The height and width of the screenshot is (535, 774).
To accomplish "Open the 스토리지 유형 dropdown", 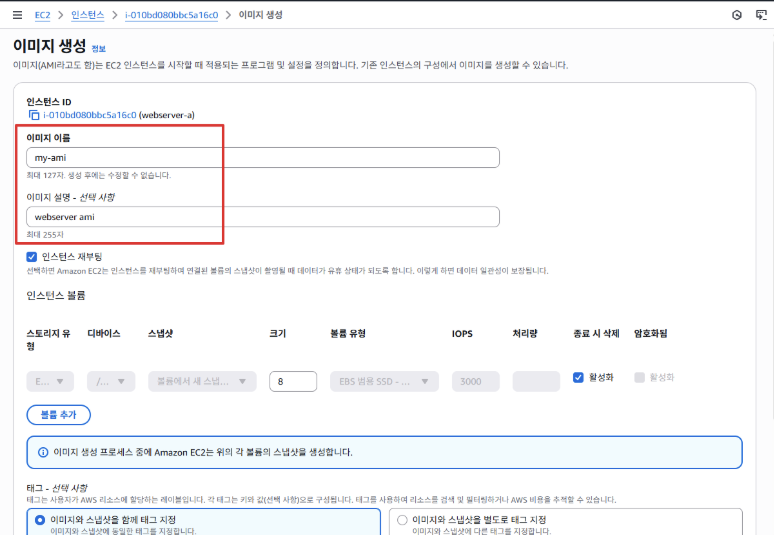I will (x=50, y=382).
